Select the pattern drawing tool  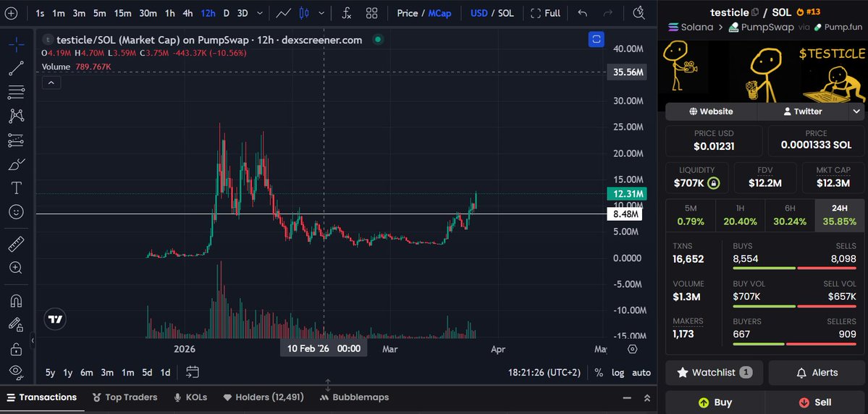[16, 117]
